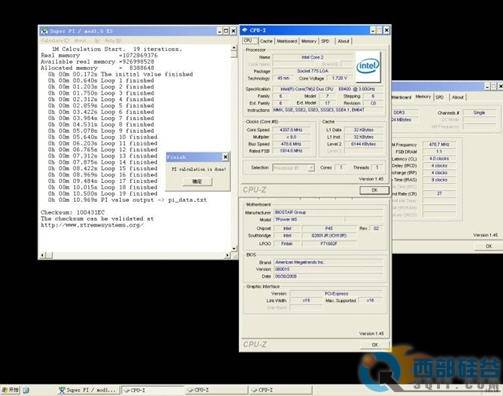Viewport: 503px width, 396px height.
Task: Click the 'Loop 19 finished' line
Action: pos(103,193)
